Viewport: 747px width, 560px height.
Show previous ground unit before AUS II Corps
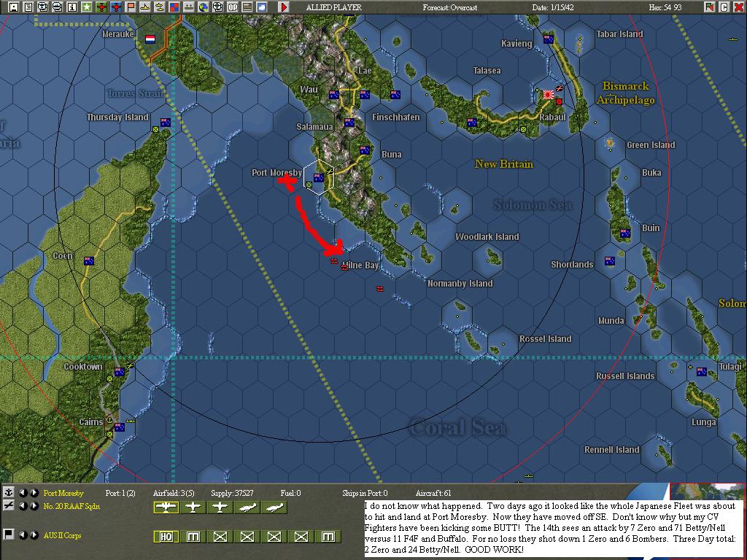pos(23,534)
